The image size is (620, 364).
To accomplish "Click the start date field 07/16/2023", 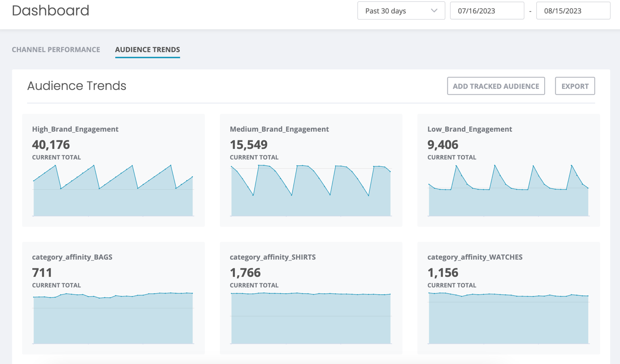I will [x=487, y=11].
